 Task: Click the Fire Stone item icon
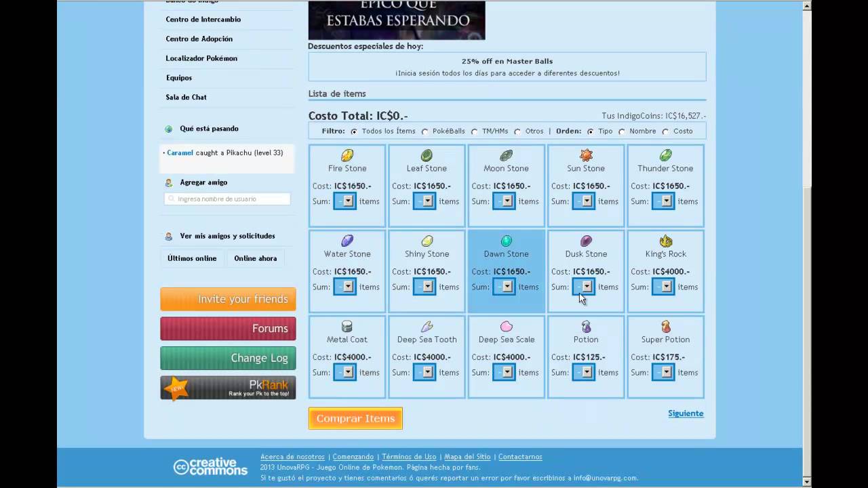pos(347,155)
